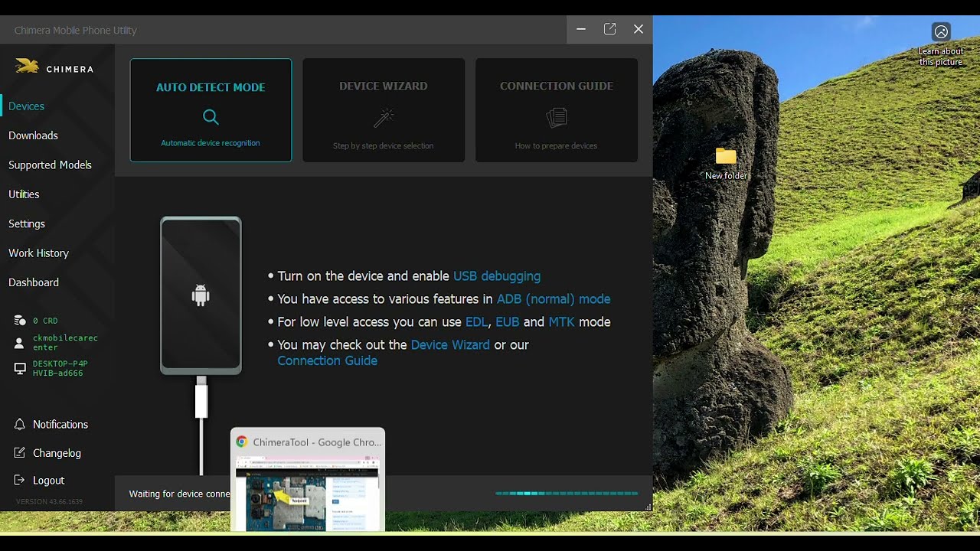Click the ckmobilecarecenter username text
This screenshot has height=551, width=980.
pos(65,343)
